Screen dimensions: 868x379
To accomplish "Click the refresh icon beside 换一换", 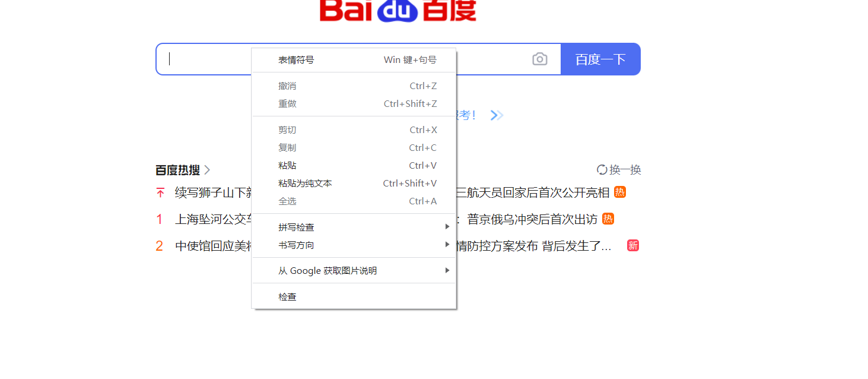I will pos(602,170).
